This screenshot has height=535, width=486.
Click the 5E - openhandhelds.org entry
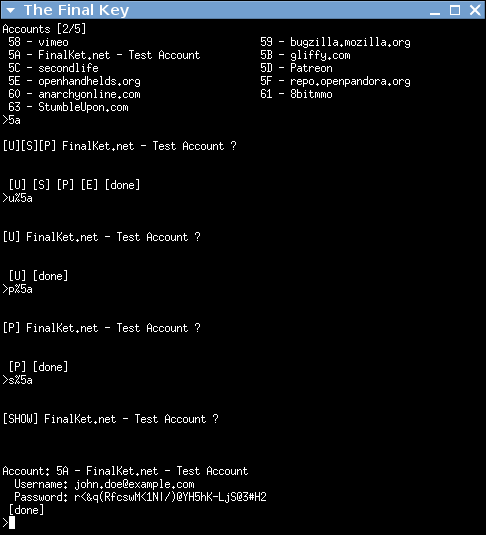click(74, 81)
